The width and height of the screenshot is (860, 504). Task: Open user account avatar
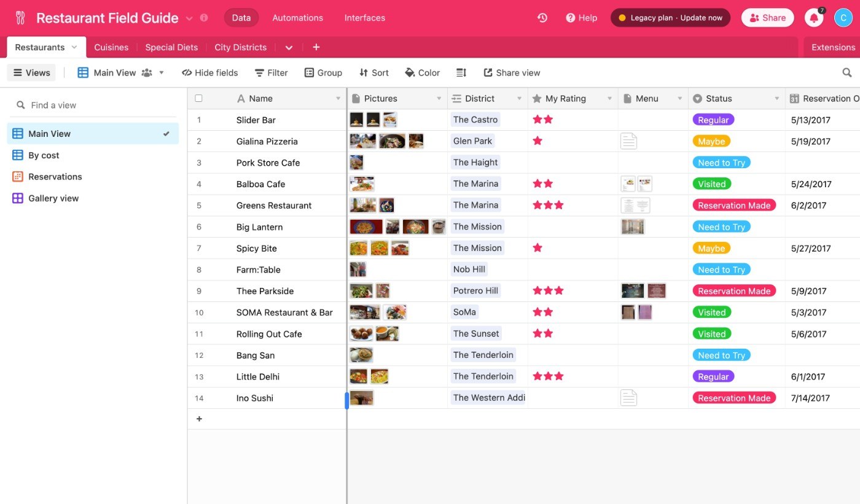point(843,18)
